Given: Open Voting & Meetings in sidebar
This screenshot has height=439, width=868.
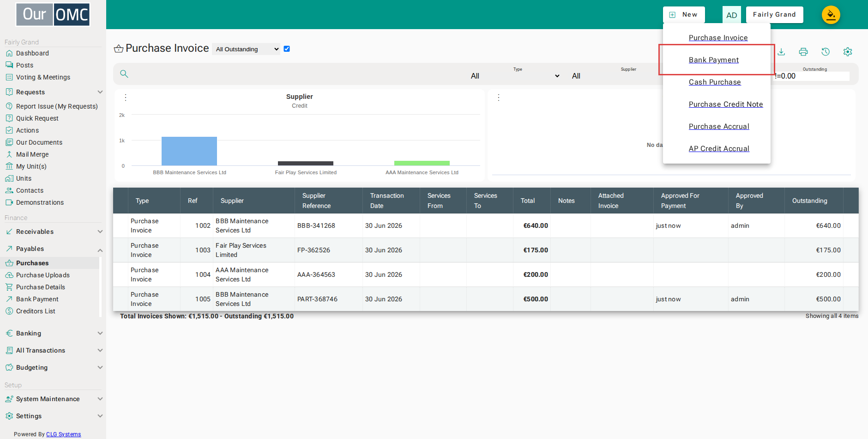Looking at the screenshot, I should pos(43,77).
